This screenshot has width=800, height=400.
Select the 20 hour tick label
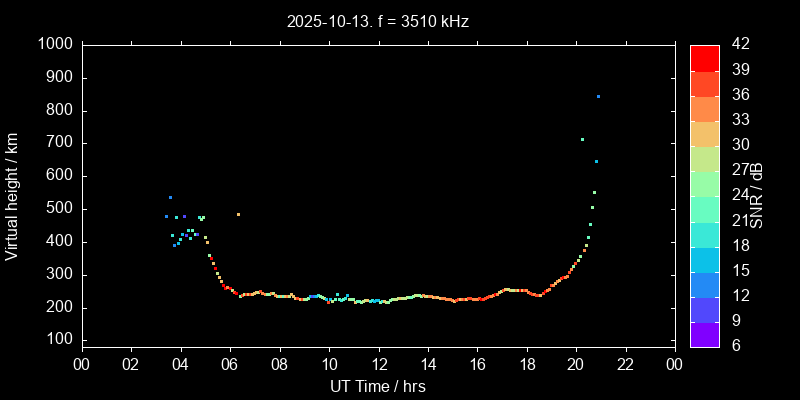[576, 365]
